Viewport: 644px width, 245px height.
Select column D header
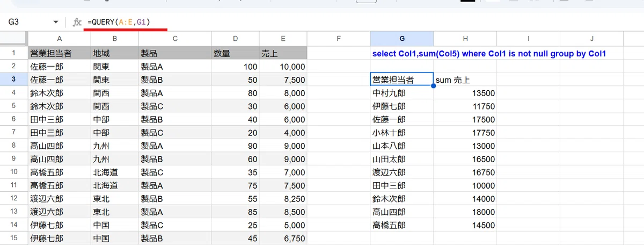(235, 38)
